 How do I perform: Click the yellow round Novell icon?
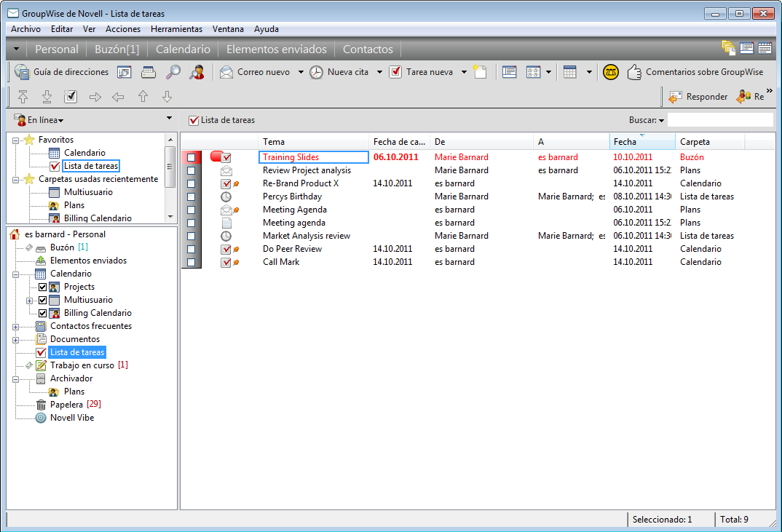pyautogui.click(x=610, y=72)
